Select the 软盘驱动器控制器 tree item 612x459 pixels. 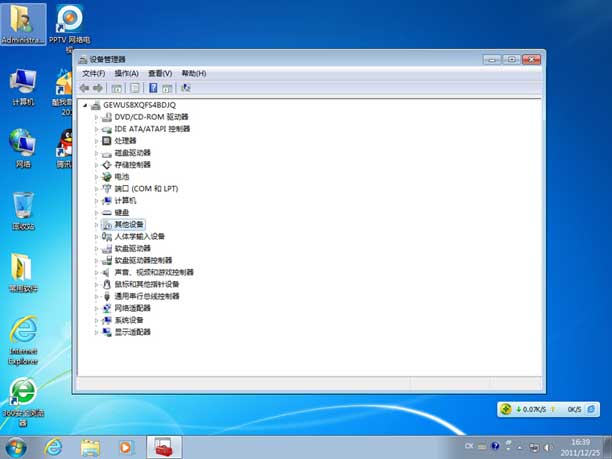coord(143,260)
